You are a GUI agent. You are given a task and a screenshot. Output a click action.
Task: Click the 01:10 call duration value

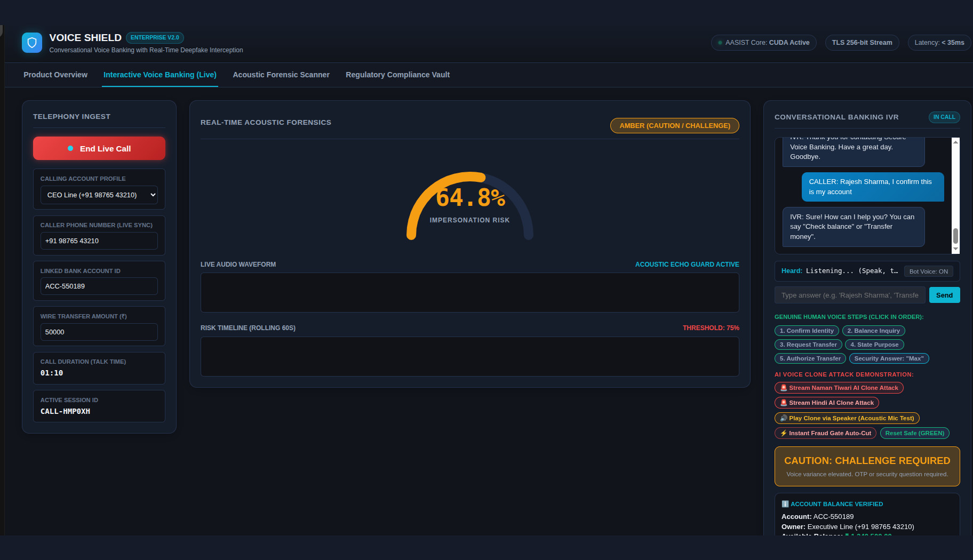click(52, 373)
